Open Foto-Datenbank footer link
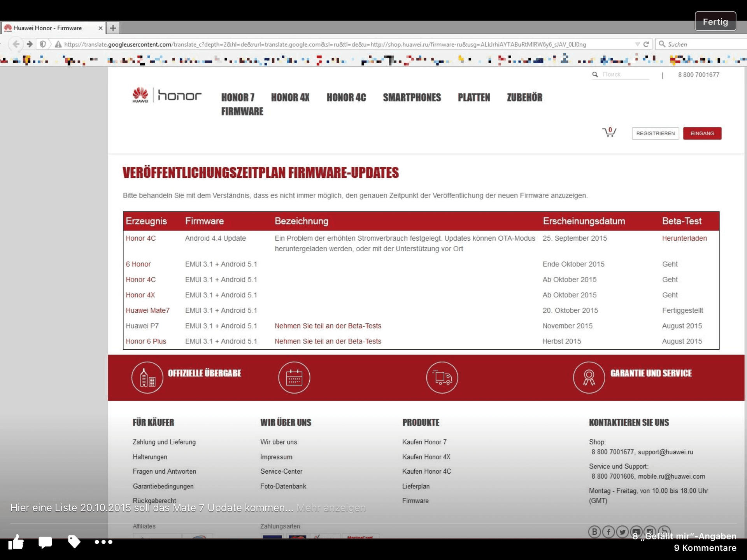Image resolution: width=747 pixels, height=560 pixels. [283, 486]
